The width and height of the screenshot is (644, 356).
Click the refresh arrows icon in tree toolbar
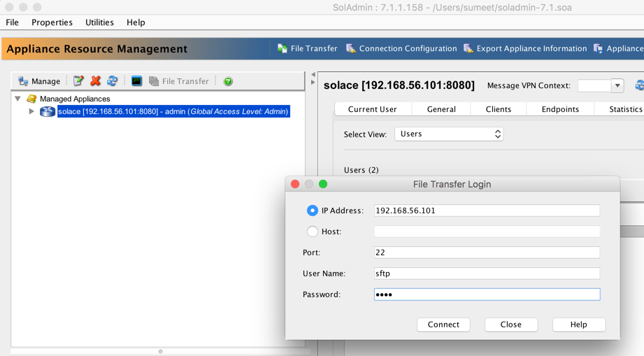[112, 81]
